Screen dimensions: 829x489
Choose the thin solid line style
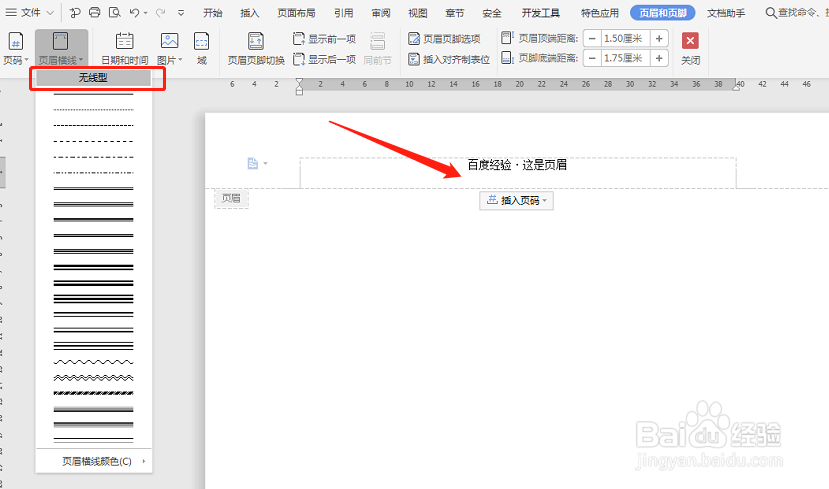[x=93, y=94]
